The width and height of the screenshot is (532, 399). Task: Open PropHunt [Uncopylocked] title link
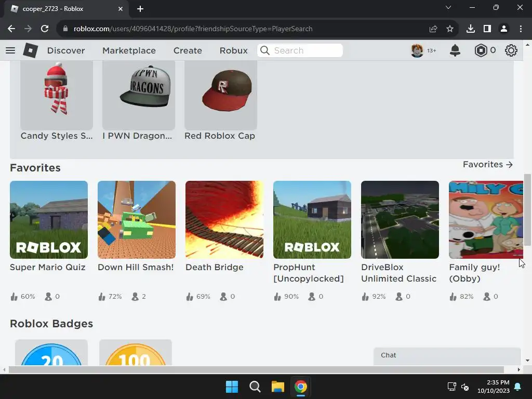click(x=309, y=273)
